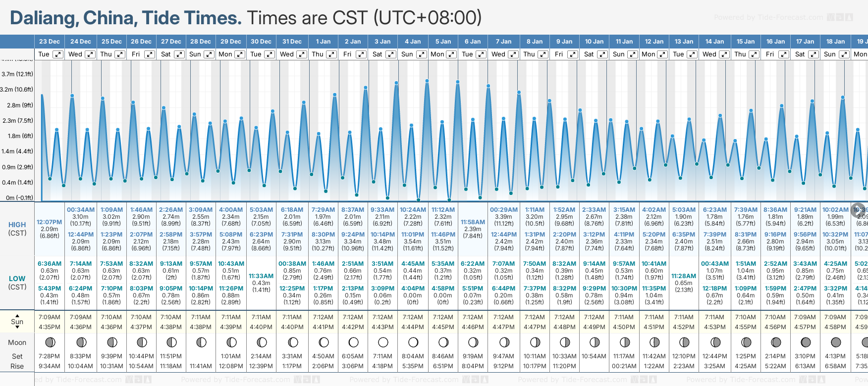Toggle the up arrow above the Sun label

point(17,315)
